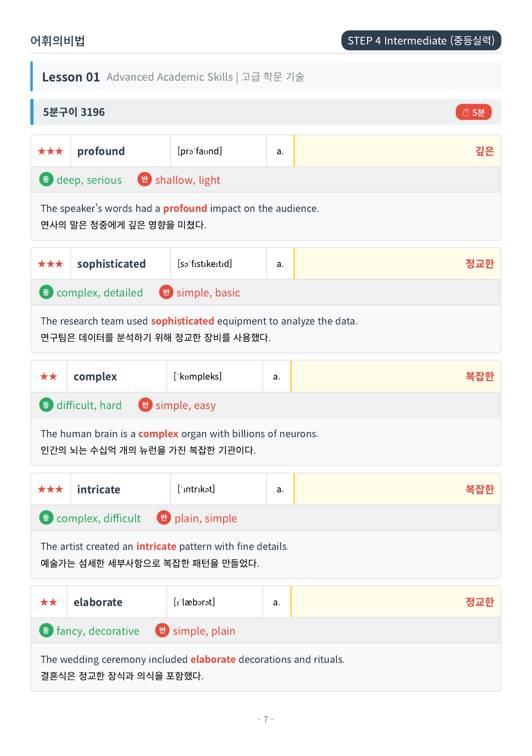
Task: Click the green 동 synonym icon under profound
Action: pos(46,179)
